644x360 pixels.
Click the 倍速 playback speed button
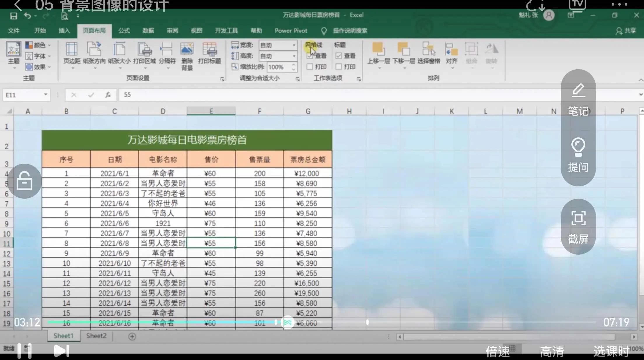[x=498, y=351]
